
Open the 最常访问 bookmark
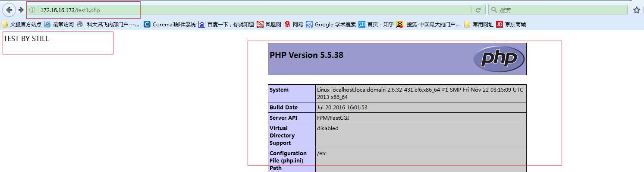[59, 24]
